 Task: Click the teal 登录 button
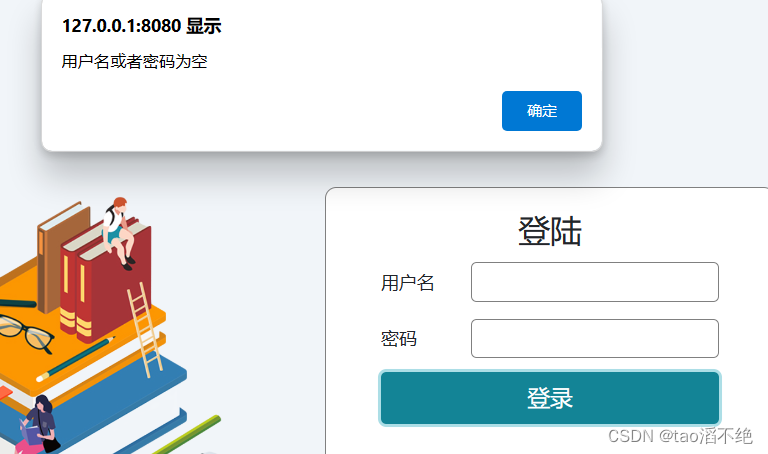coord(550,398)
